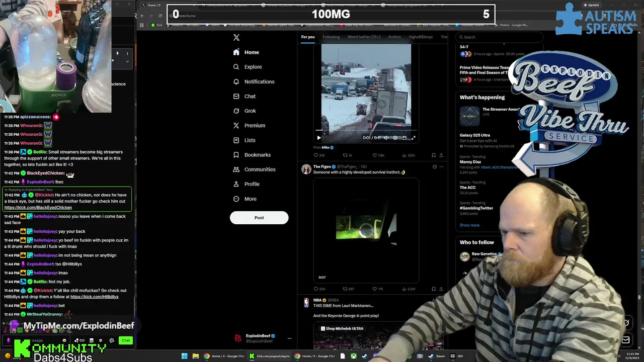Open ExplodinBeef account menu dots

pos(289,338)
